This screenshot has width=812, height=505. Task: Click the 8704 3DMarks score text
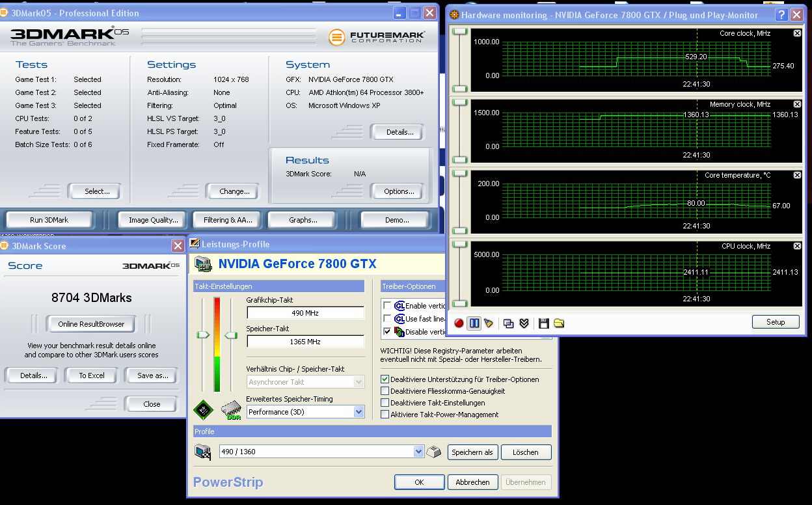pos(92,298)
